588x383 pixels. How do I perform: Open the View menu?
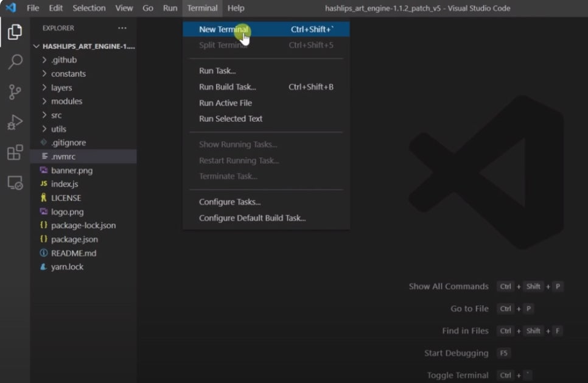pyautogui.click(x=124, y=8)
